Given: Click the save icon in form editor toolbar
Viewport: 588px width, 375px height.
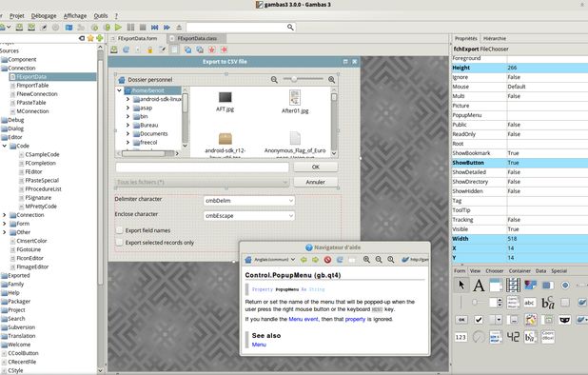Looking at the screenshot, I should point(114,49).
